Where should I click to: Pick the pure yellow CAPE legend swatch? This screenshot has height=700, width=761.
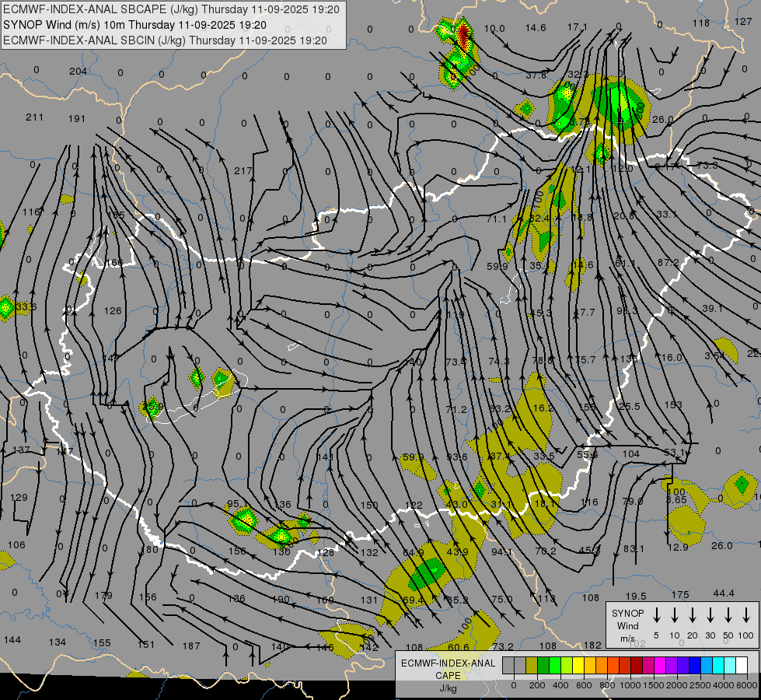coord(578,666)
